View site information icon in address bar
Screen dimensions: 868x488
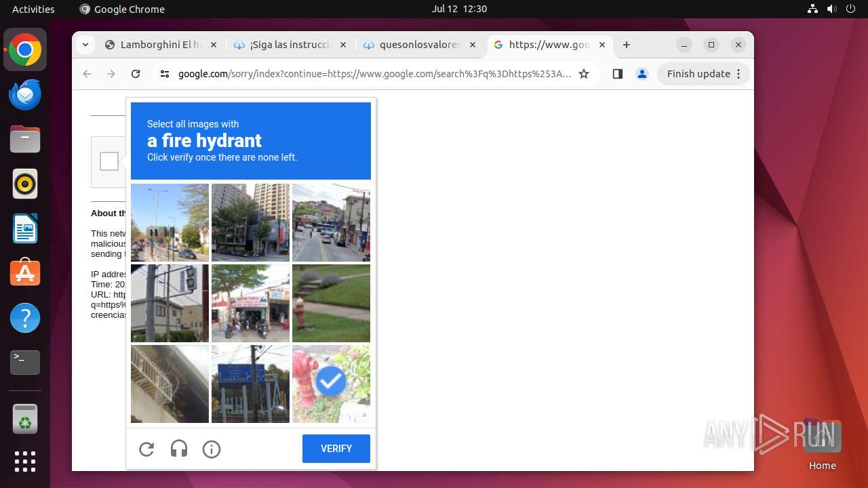tap(164, 74)
